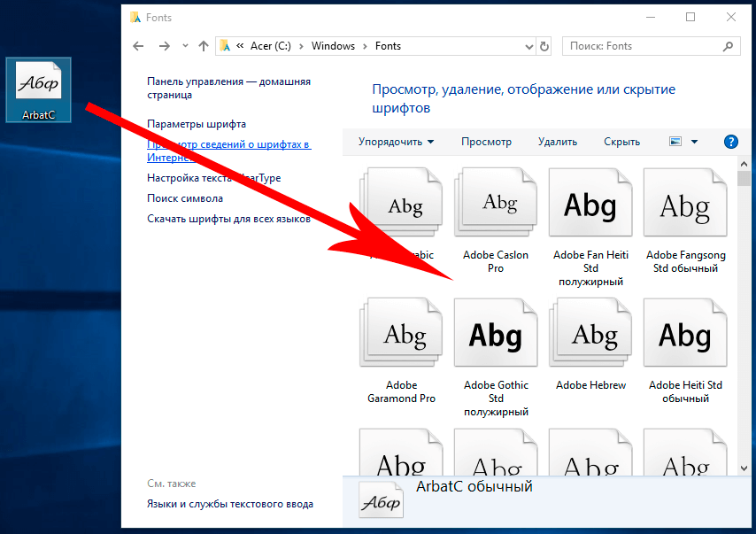Click 'ArbatC обычный' text in details pane
Screen dimensions: 756x534
pos(474,486)
